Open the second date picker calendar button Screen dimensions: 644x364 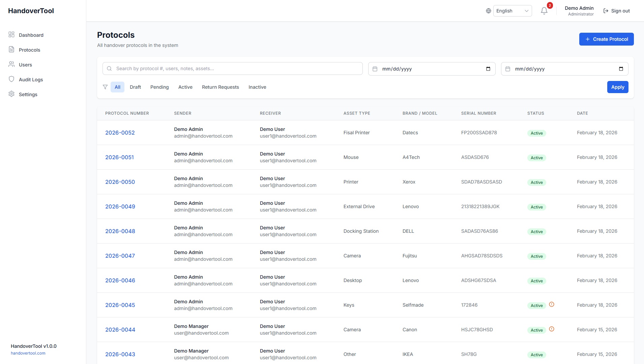(x=621, y=69)
